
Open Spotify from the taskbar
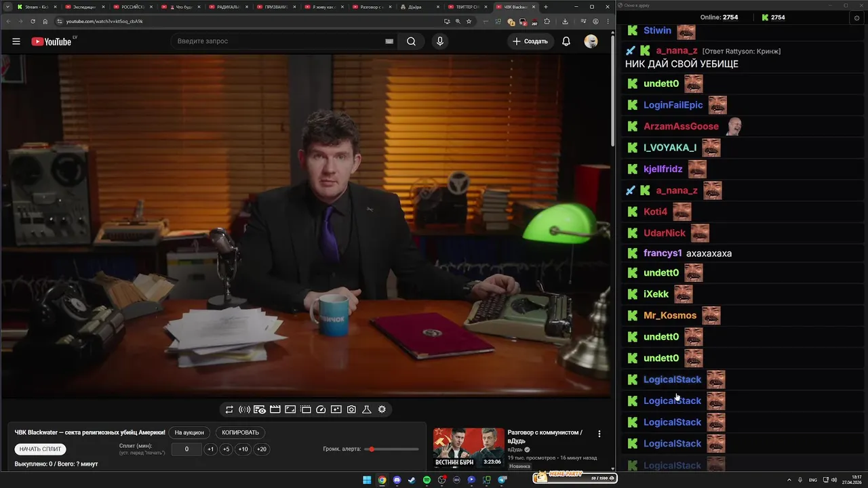point(427,480)
